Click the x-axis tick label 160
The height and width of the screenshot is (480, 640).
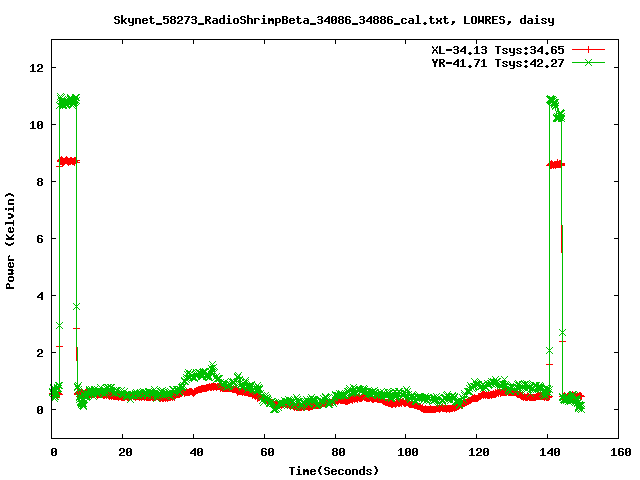pos(621,452)
